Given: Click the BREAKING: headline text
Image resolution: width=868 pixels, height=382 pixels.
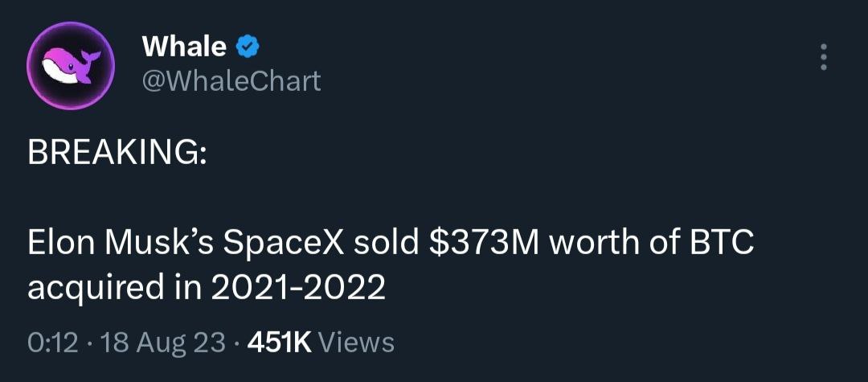Looking at the screenshot, I should 117,154.
